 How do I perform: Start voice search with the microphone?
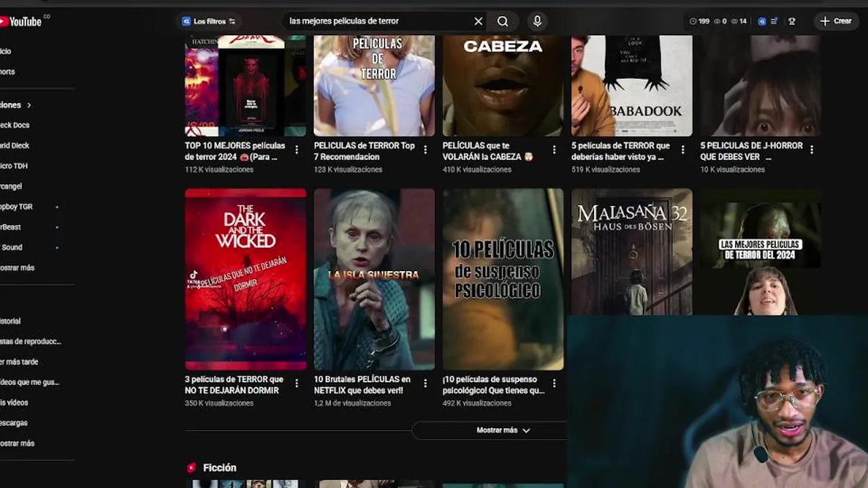537,21
